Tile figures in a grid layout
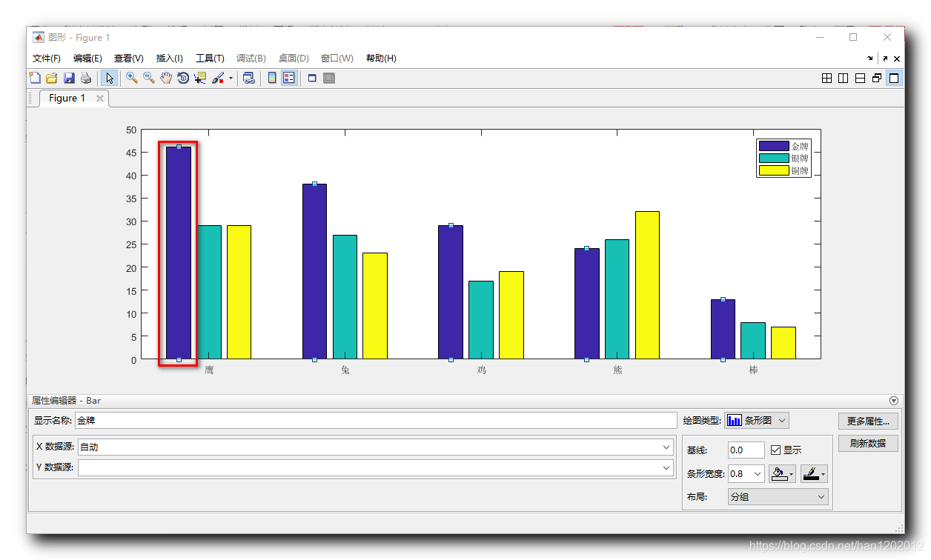This screenshot has height=560, width=931. click(826, 78)
